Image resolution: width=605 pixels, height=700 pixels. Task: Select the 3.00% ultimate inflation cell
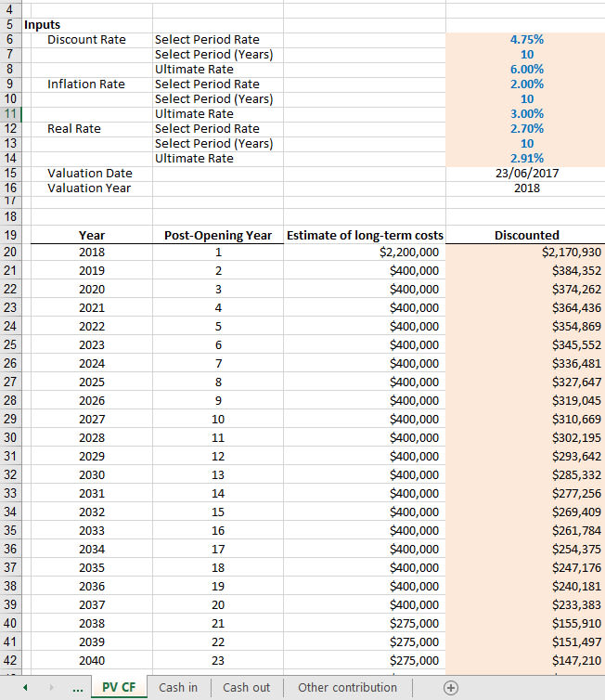pyautogui.click(x=525, y=114)
